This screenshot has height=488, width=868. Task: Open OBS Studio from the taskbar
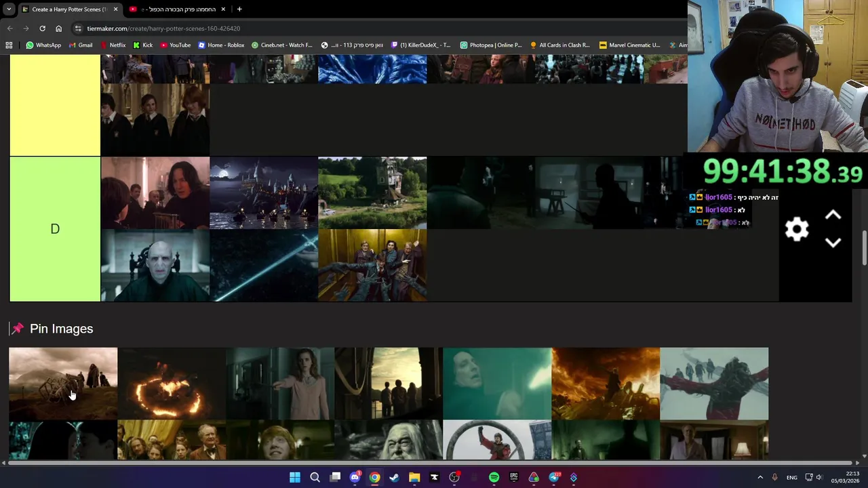click(x=454, y=477)
